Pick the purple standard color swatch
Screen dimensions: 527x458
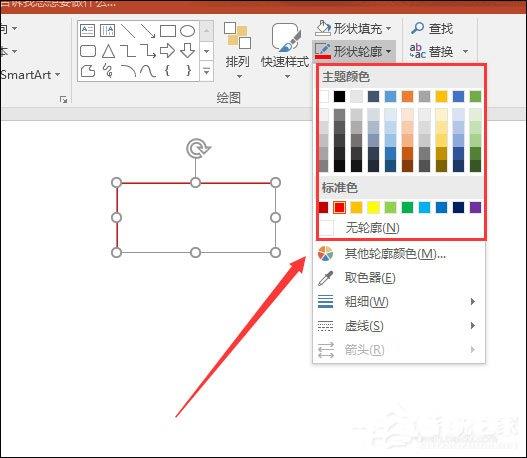(x=475, y=207)
